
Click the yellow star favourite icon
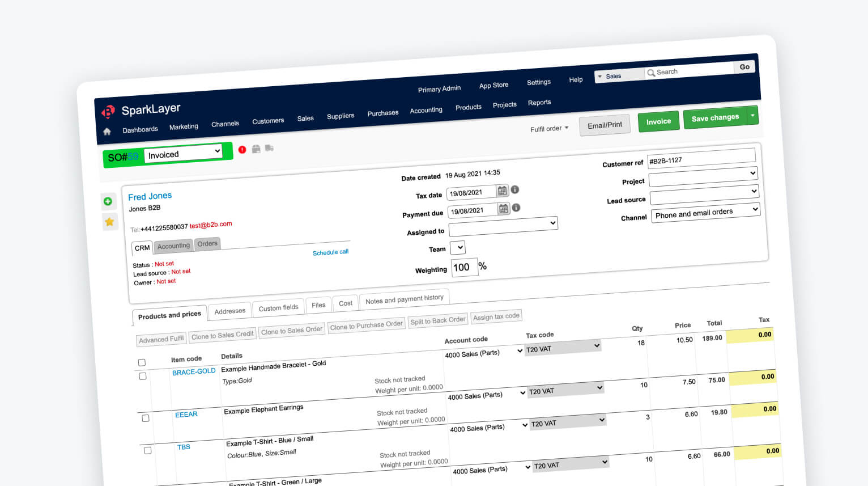click(x=109, y=222)
